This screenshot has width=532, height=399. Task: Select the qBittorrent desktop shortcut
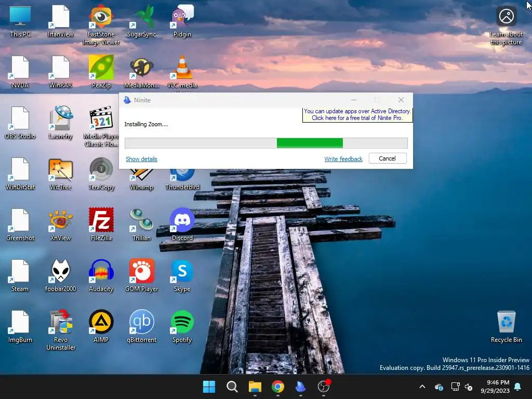(141, 326)
